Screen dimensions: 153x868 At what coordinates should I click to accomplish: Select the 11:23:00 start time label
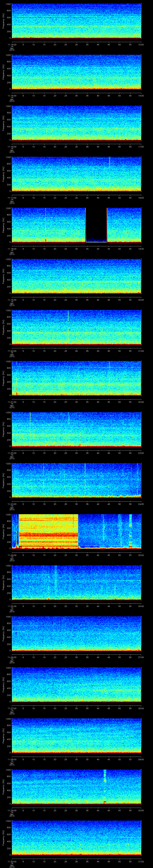point(12,504)
